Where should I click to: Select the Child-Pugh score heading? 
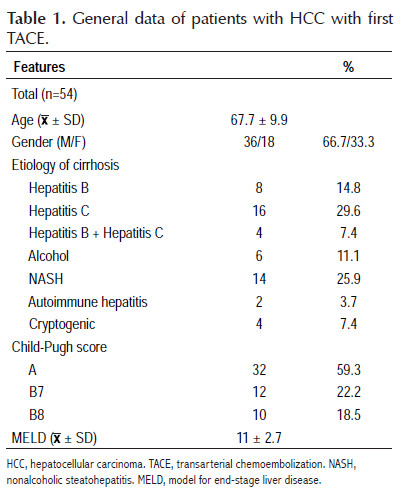[59, 347]
